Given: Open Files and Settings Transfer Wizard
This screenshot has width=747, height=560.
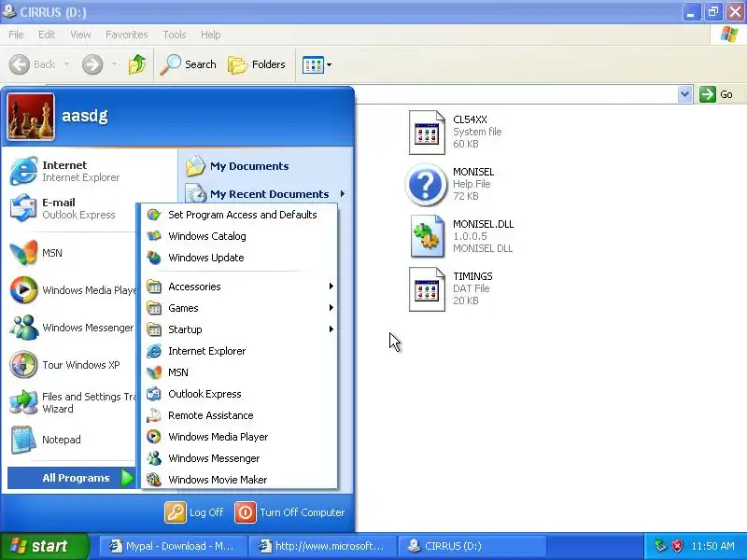Looking at the screenshot, I should [x=72, y=402].
